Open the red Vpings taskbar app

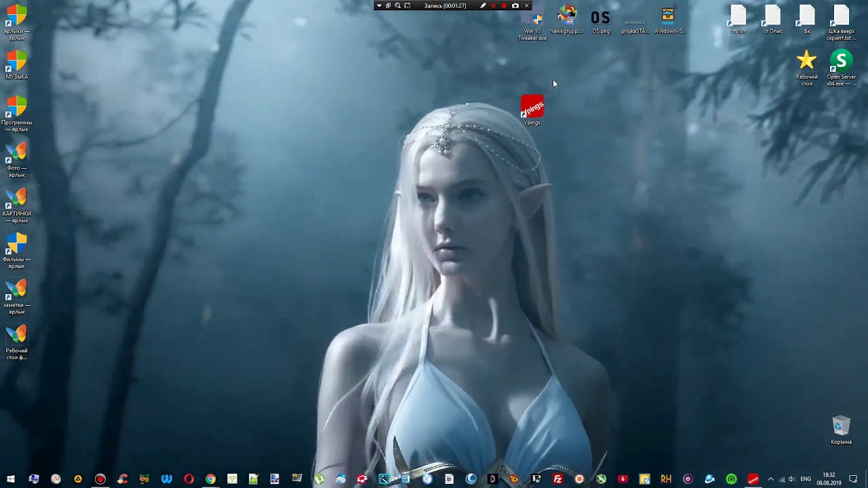[x=753, y=479]
